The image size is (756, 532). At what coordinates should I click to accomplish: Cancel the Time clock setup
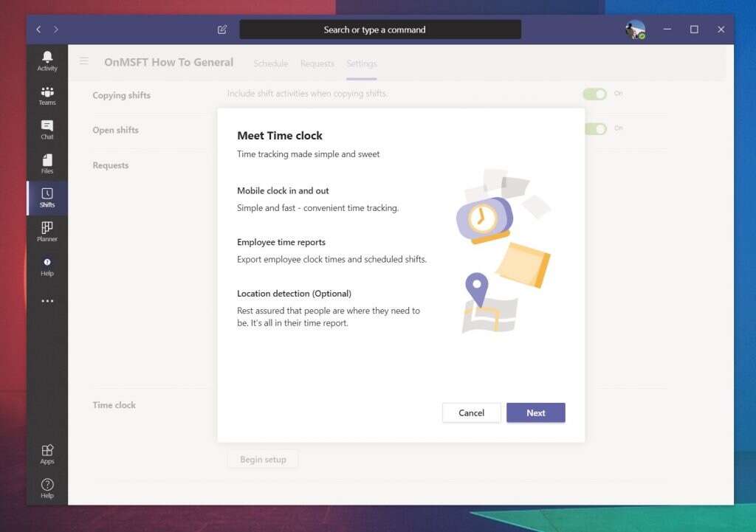[471, 412]
